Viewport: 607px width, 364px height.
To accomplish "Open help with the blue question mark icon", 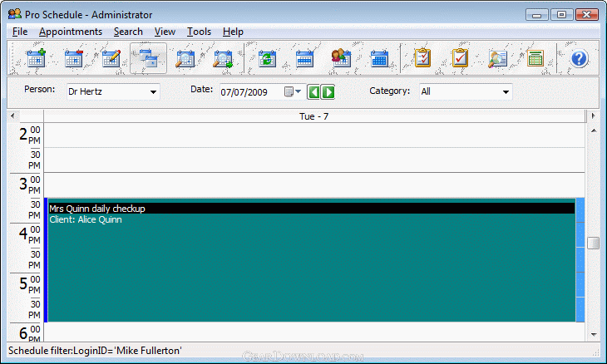I will pyautogui.click(x=579, y=59).
